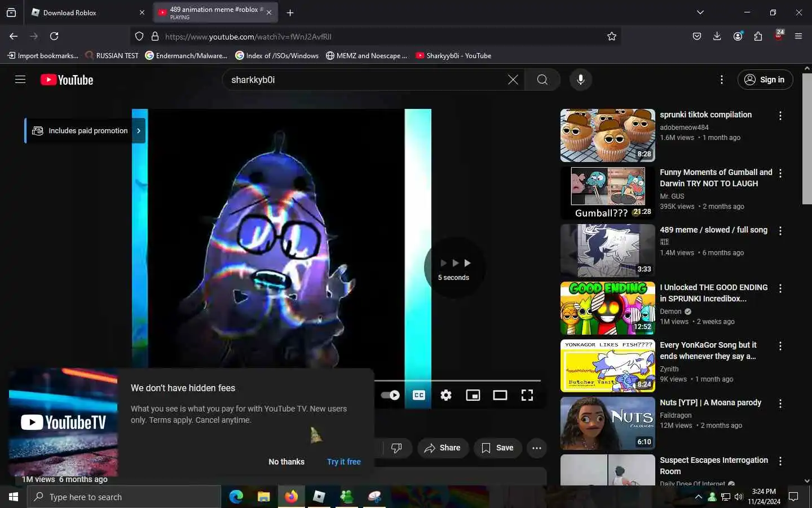Open options for Every YonKaGor Song video

click(x=780, y=346)
